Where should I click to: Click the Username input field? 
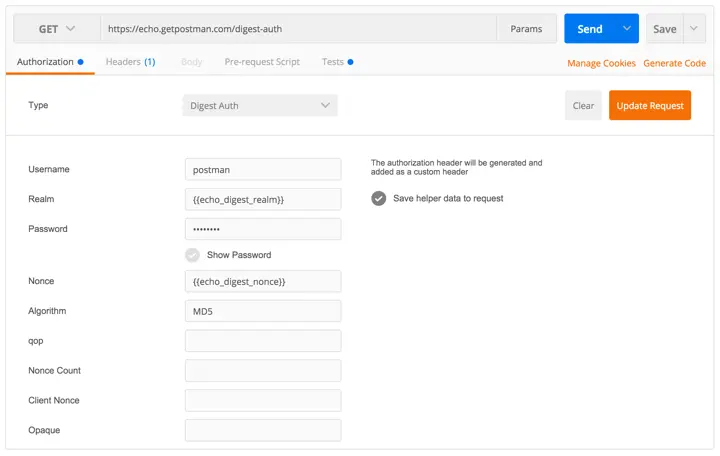[263, 169]
